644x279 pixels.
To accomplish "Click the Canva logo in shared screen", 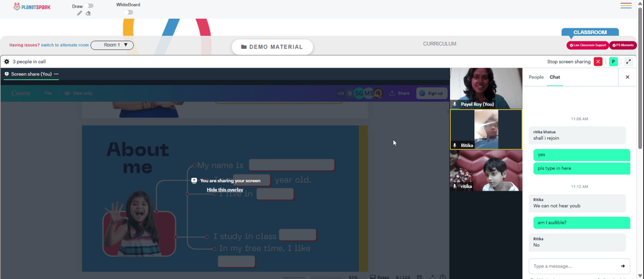I will 21,93.
